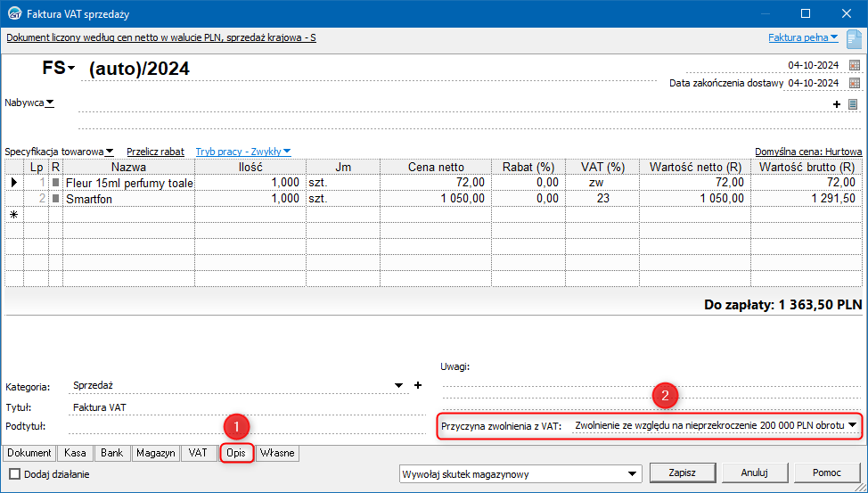
Task: Open Przyczyna zwolnienia z VAT dropdown
Action: point(853,426)
